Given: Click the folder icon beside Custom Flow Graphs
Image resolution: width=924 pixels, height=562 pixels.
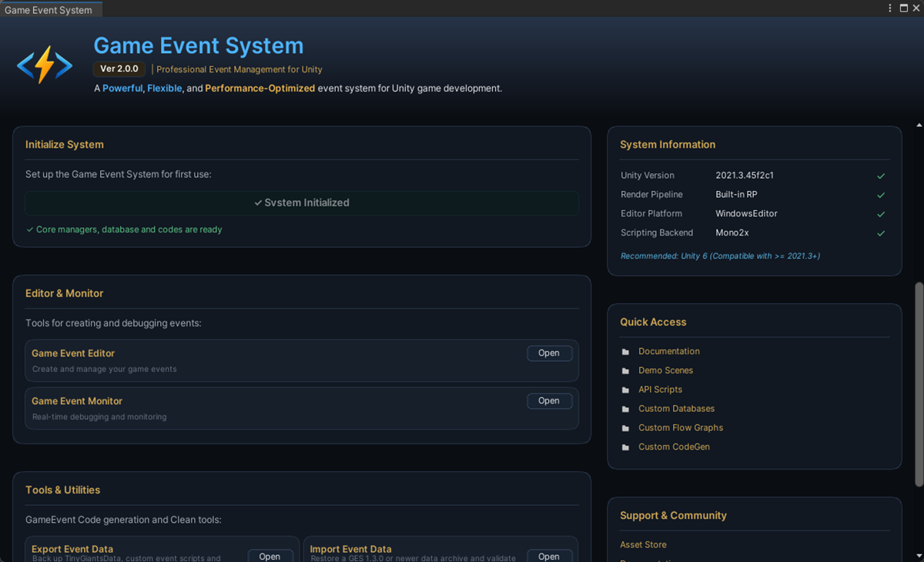Looking at the screenshot, I should coord(625,429).
